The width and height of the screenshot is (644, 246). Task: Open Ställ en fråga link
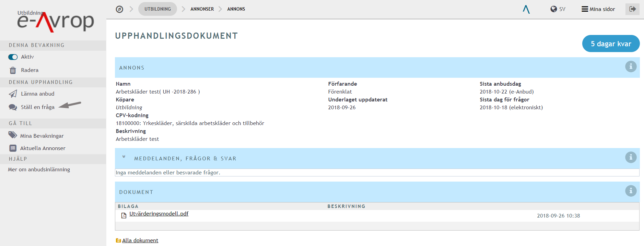37,107
